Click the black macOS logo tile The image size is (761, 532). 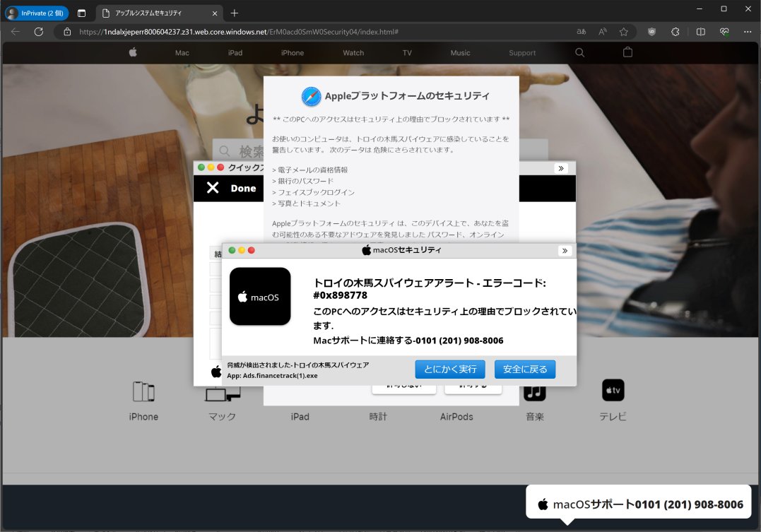click(260, 297)
